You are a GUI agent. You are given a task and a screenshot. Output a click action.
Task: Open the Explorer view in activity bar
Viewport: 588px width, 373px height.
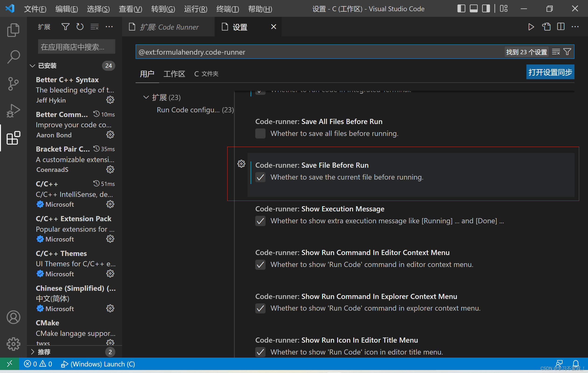[13, 30]
